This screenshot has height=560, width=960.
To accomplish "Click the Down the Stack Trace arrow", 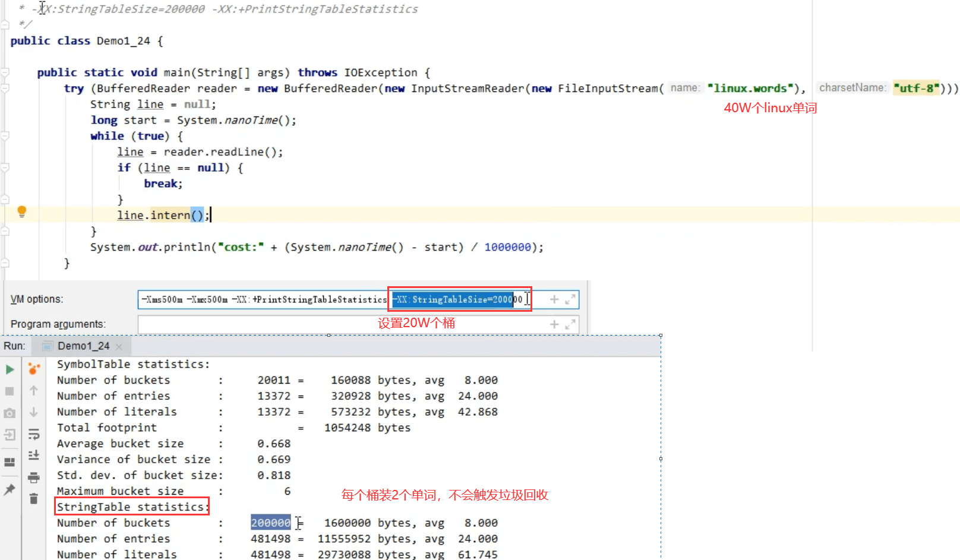I will pyautogui.click(x=34, y=412).
